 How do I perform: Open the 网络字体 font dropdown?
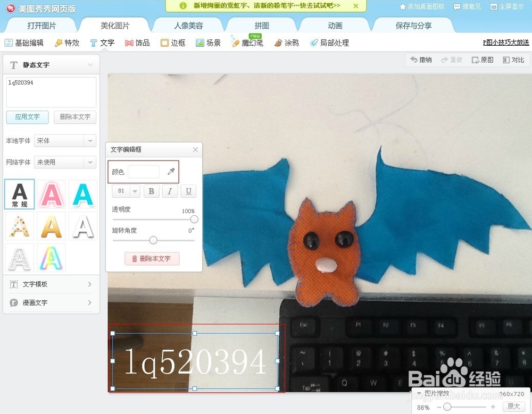click(x=65, y=162)
